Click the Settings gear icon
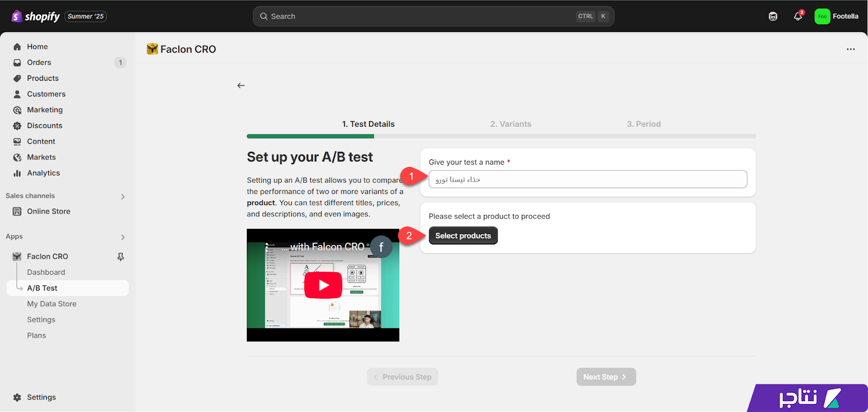The width and height of the screenshot is (868, 412). point(17,397)
